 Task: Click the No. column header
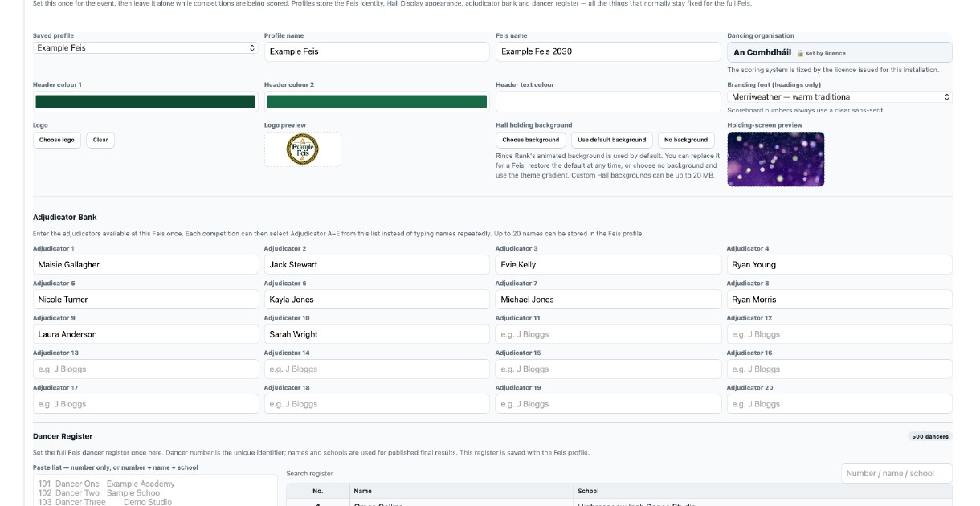(318, 491)
